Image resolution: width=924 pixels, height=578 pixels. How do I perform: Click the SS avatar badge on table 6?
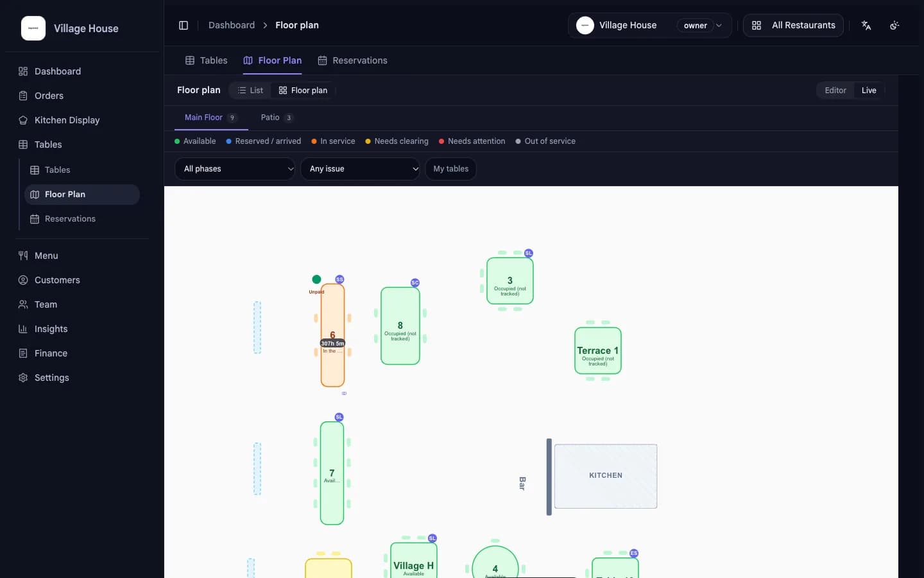[339, 279]
